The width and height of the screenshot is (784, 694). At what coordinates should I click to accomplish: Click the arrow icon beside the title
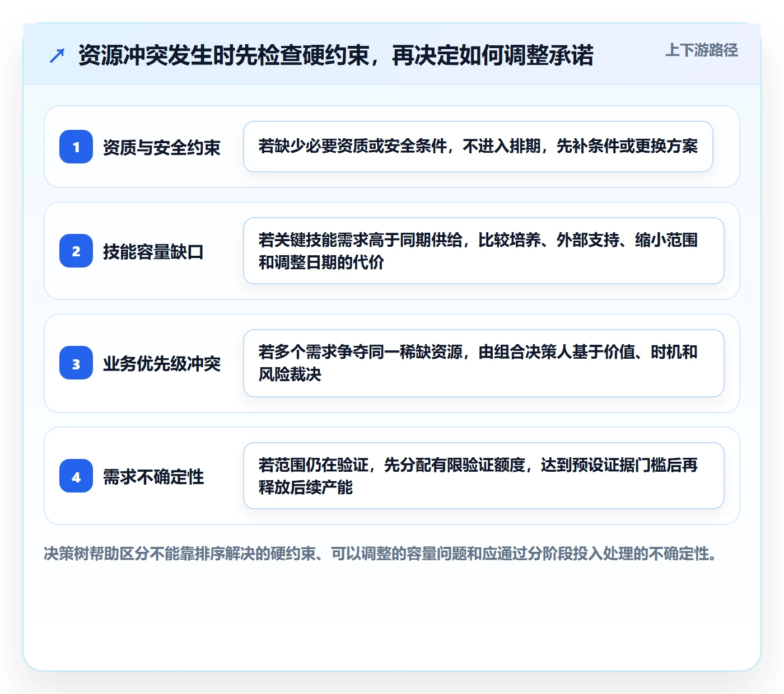tap(57, 55)
